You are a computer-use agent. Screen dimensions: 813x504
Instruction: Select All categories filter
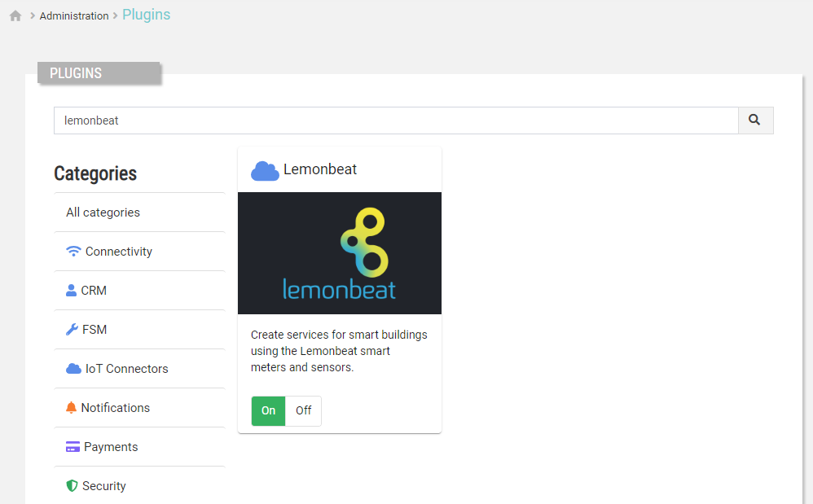[103, 213]
